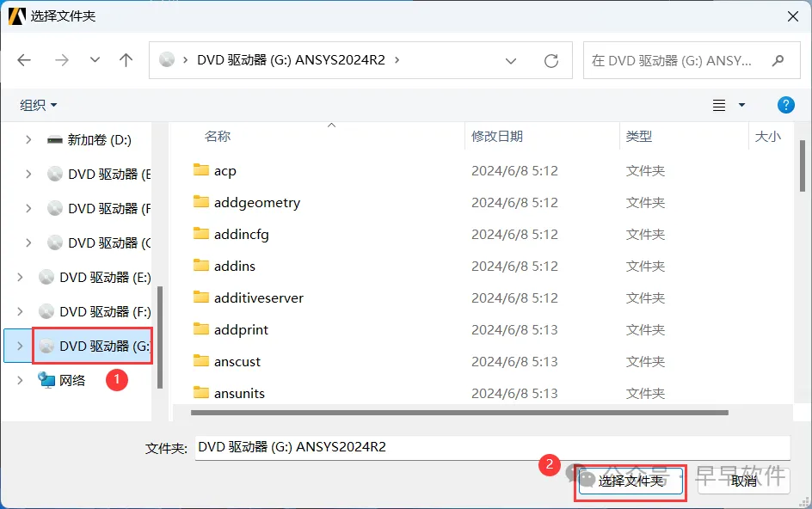The image size is (812, 509).
Task: Select the ansunits folder icon
Action: (x=201, y=392)
